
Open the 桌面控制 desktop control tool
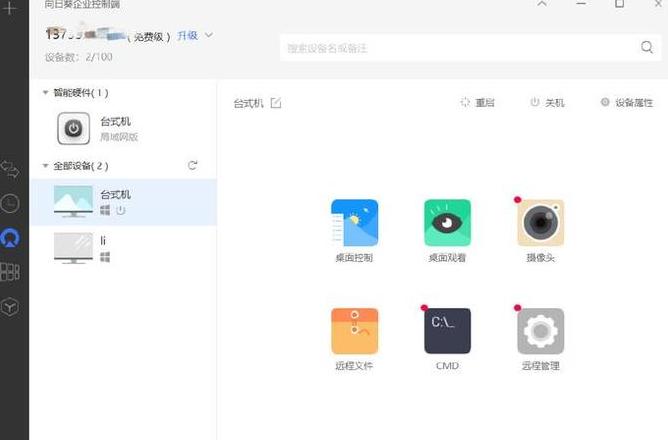pos(354,223)
